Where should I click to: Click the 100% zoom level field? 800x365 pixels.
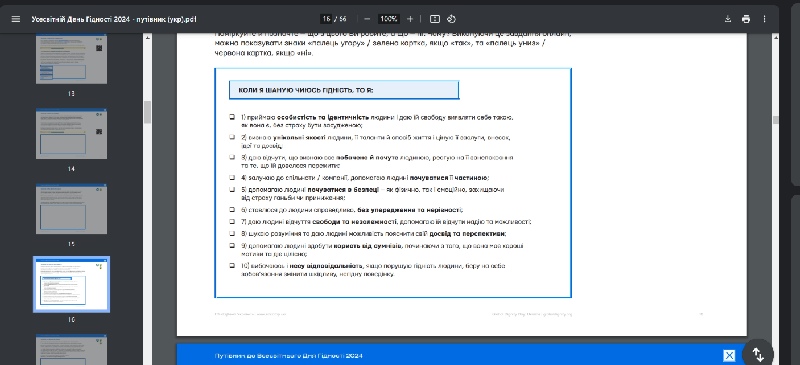coord(389,19)
